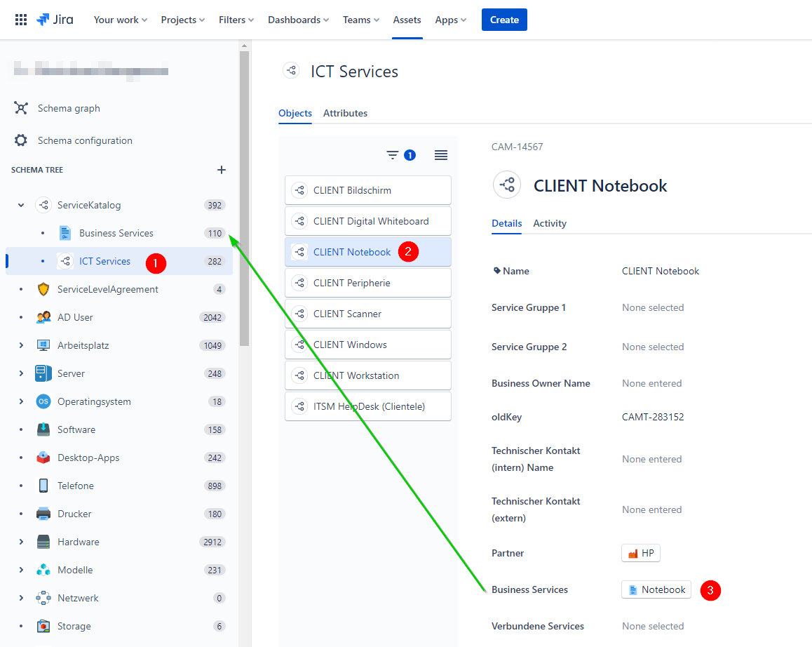Click the Create button
Screen dimensions: 812x647
(x=504, y=20)
